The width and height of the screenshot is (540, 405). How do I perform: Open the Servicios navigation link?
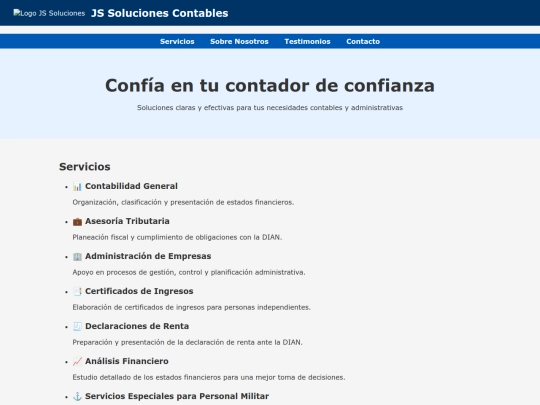click(x=177, y=41)
